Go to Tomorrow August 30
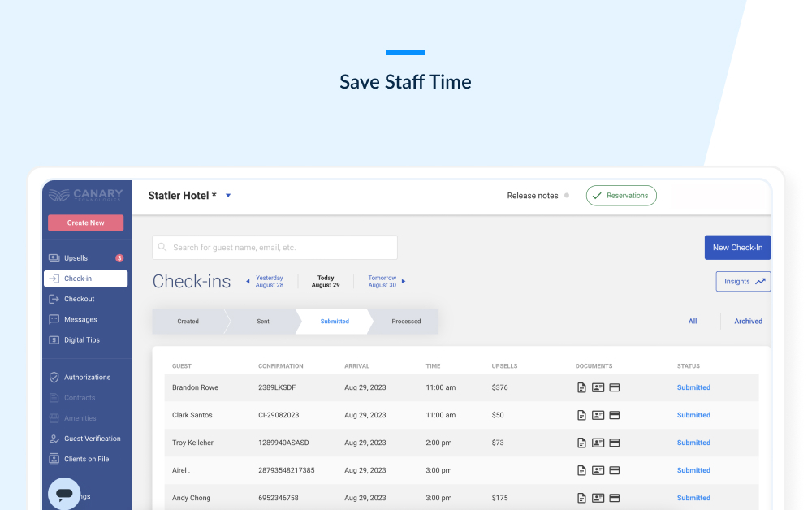Screen dimensions: 812x510 (385, 282)
